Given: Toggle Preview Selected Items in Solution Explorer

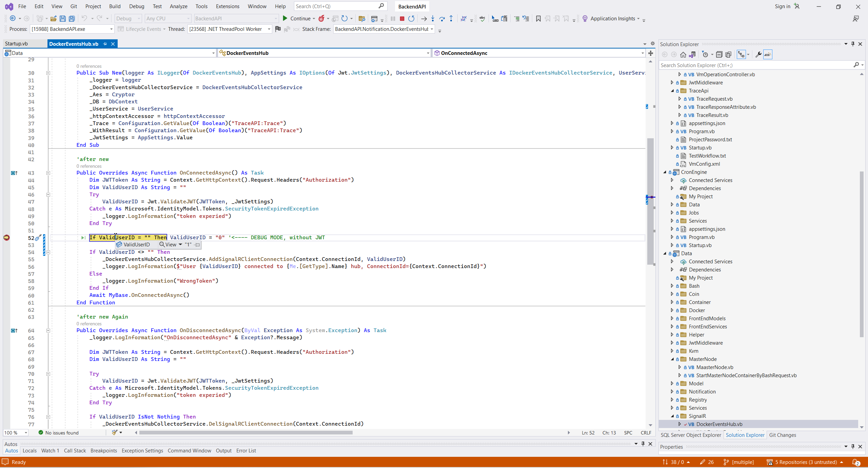Looking at the screenshot, I should [768, 55].
